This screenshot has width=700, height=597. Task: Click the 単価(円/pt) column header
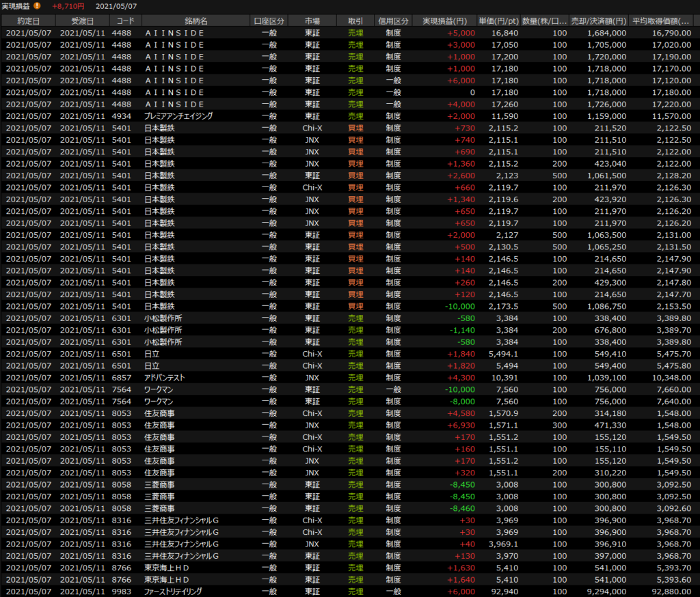coord(500,21)
